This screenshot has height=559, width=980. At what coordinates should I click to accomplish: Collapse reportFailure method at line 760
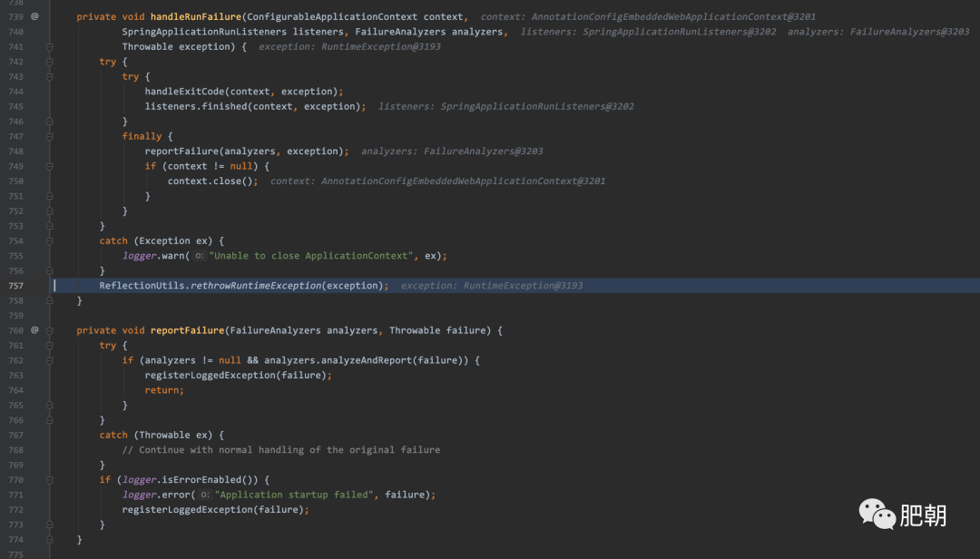click(49, 330)
